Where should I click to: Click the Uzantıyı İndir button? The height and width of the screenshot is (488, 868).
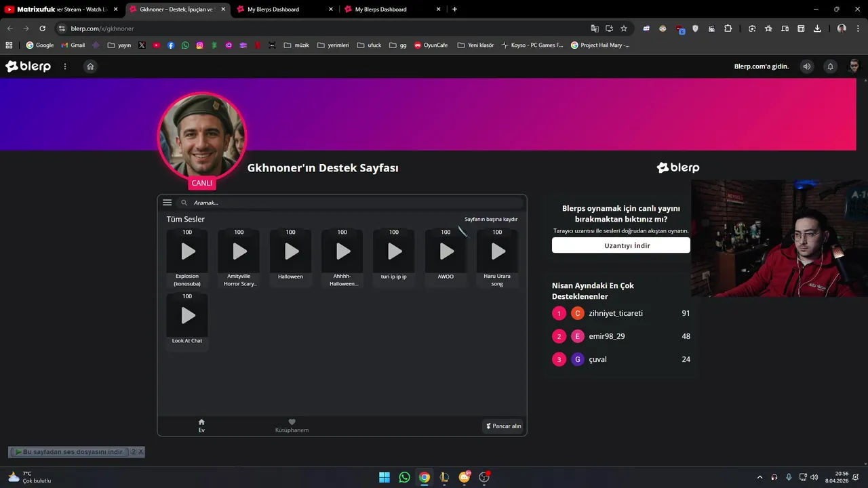pyautogui.click(x=621, y=245)
